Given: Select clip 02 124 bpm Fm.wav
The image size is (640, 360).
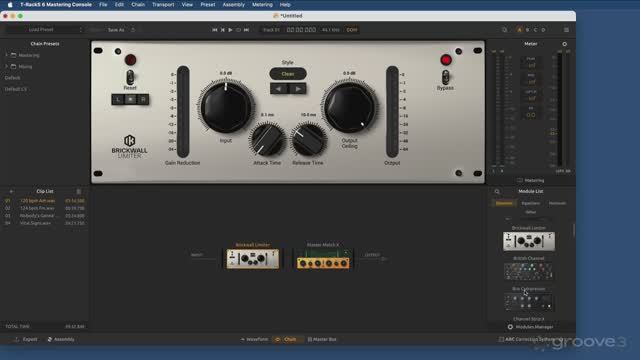Looking at the screenshot, I should pos(45,208).
